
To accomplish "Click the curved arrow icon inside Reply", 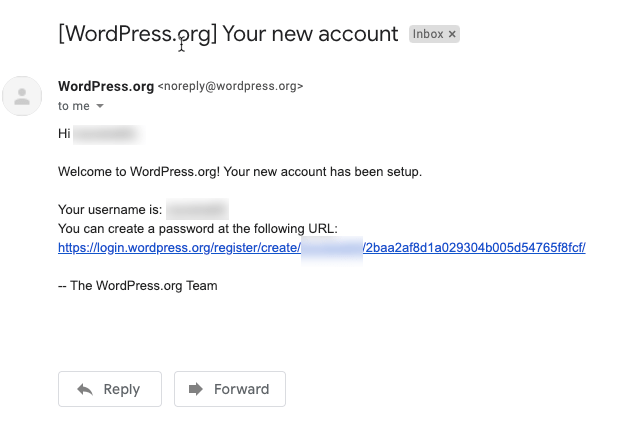I will click(86, 389).
